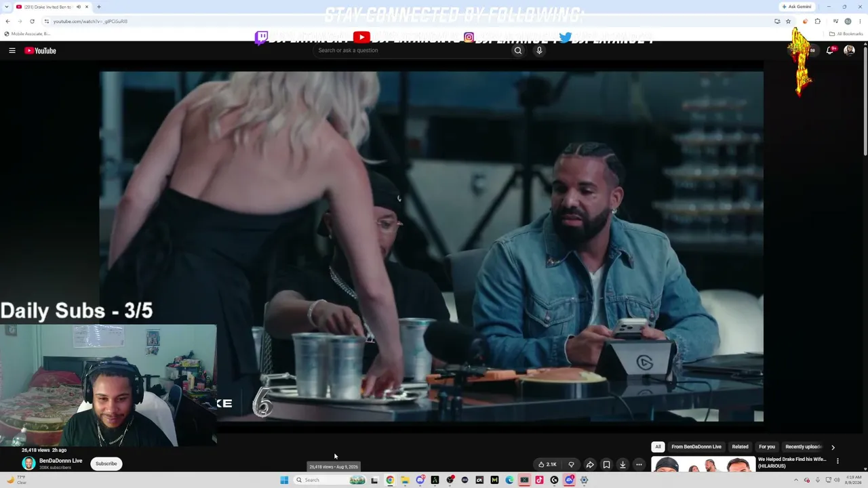Viewport: 868px width, 488px height.
Task: View site information icon in address bar
Action: [46, 21]
